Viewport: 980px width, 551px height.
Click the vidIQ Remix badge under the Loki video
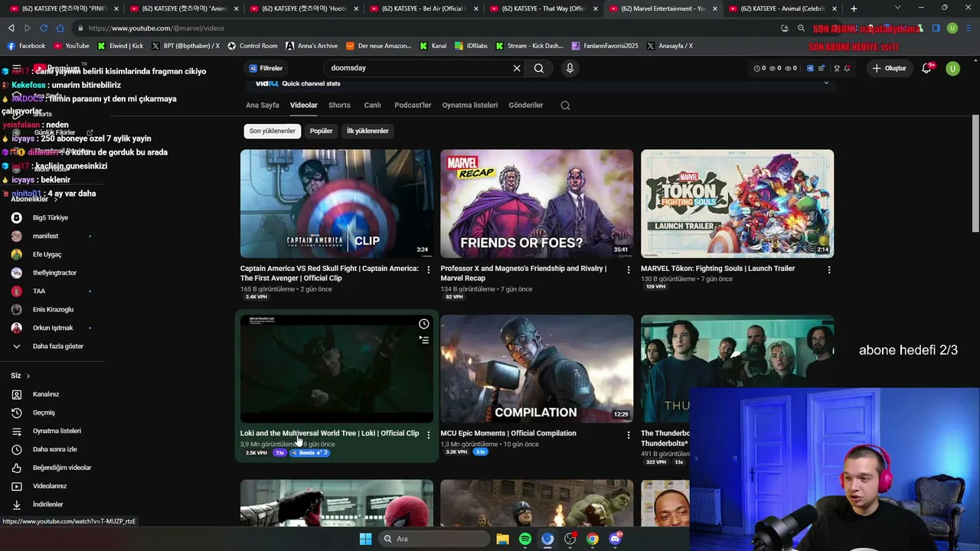(309, 453)
